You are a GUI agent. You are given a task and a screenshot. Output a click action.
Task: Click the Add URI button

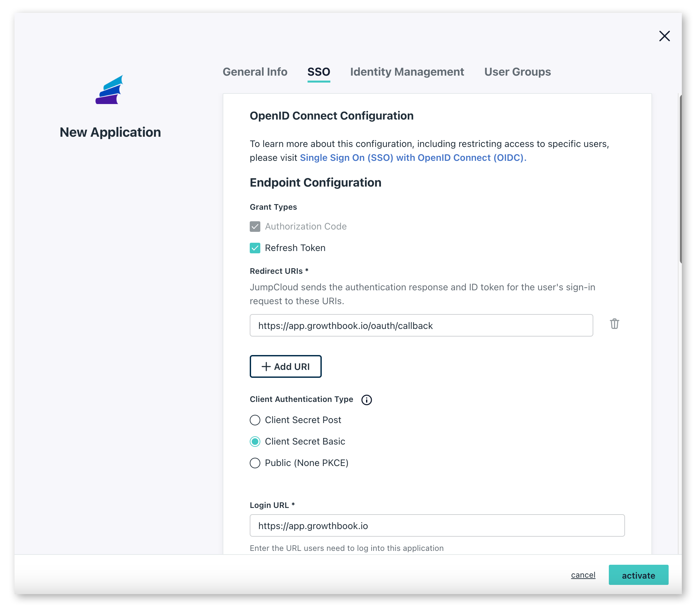tap(285, 366)
